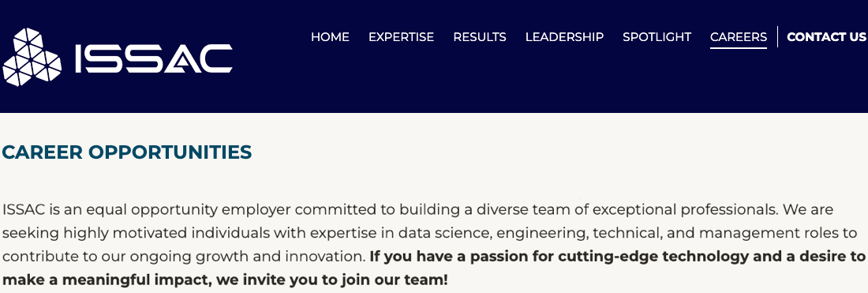Image resolution: width=868 pixels, height=293 pixels.
Task: Select SPOTLIGHT in the navigation bar
Action: tap(657, 37)
